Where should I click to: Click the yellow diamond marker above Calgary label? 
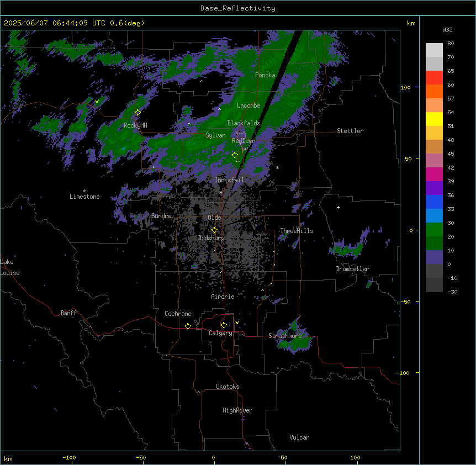coord(224,325)
